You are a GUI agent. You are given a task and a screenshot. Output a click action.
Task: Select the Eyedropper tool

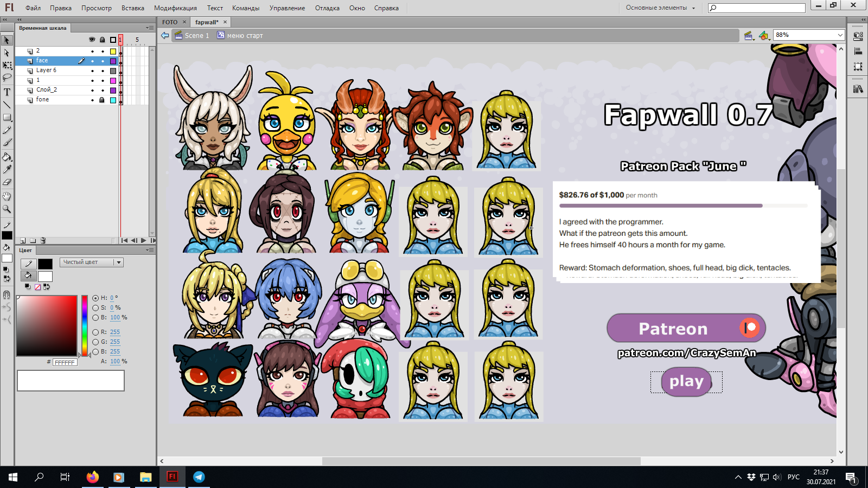pyautogui.click(x=7, y=170)
